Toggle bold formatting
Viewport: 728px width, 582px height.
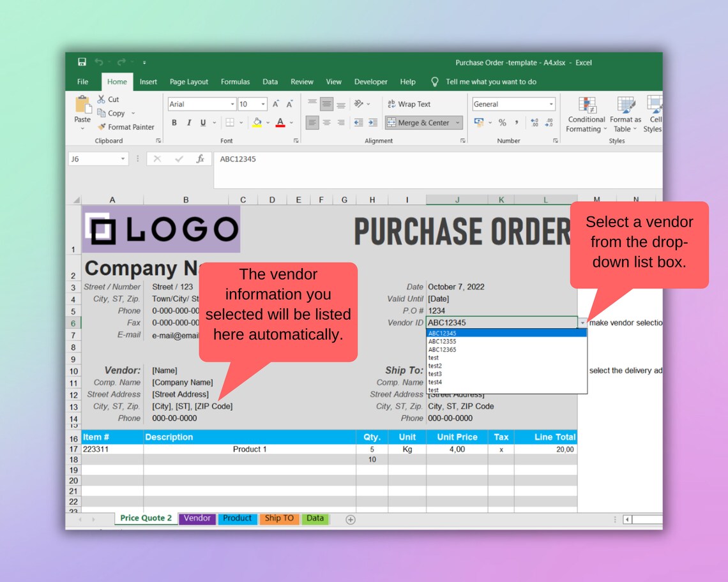(174, 121)
